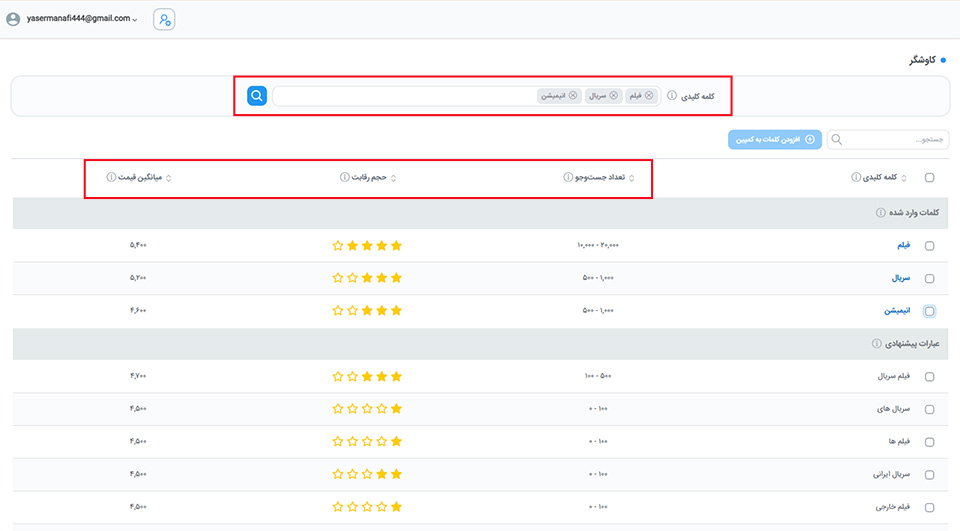Check the box for the فیلم row

[x=930, y=246]
